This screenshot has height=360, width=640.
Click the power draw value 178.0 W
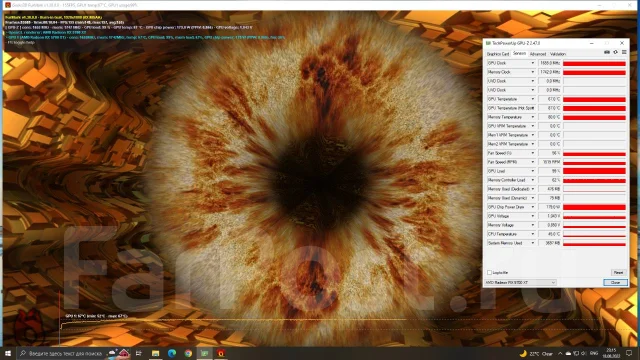click(550, 207)
